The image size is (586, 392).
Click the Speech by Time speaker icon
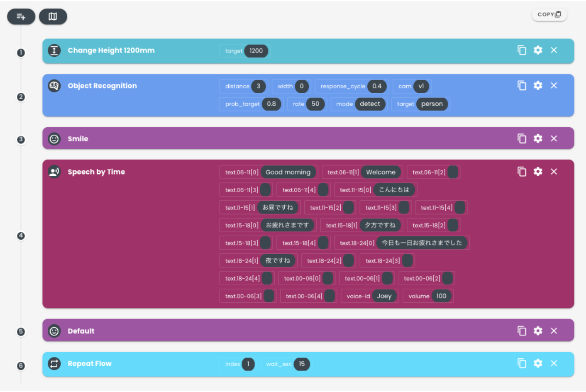[54, 172]
